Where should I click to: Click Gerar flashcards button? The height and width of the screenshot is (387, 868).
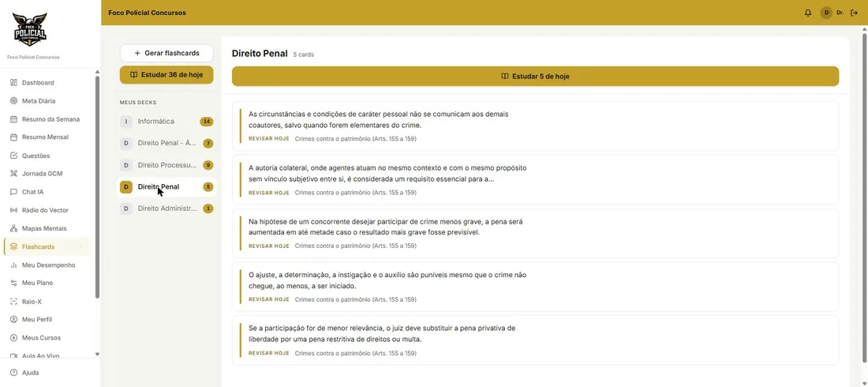[x=166, y=53]
